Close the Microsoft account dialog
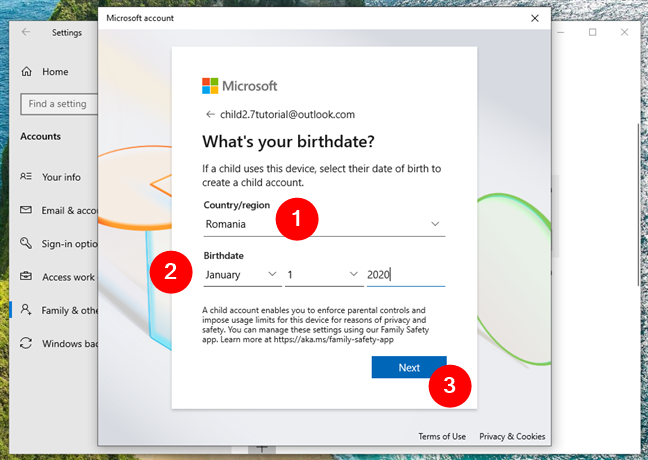 point(535,18)
